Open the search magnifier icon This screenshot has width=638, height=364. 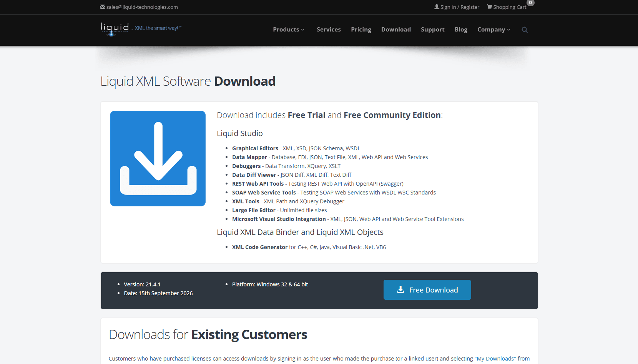[x=525, y=30]
